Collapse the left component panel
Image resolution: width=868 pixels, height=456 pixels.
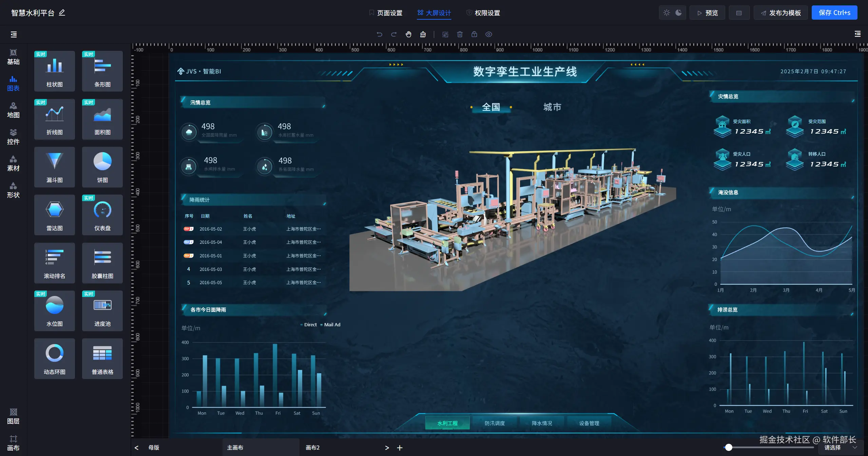tap(14, 34)
